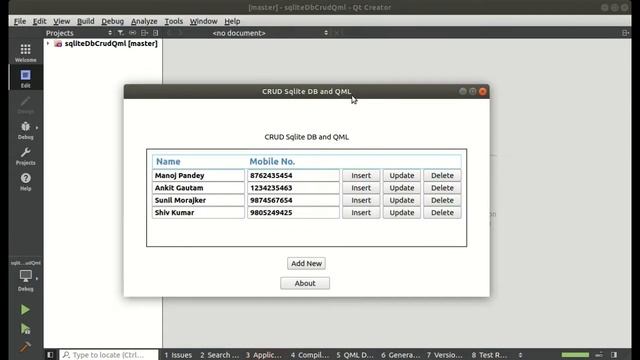Open the Edit menu
This screenshot has height=360, width=640.
(x=39, y=21)
